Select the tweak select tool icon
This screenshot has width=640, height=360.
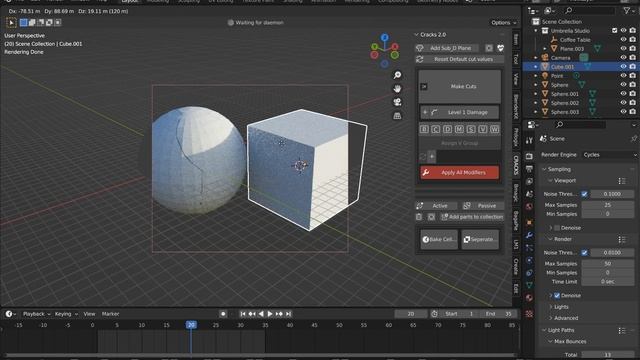11,22
